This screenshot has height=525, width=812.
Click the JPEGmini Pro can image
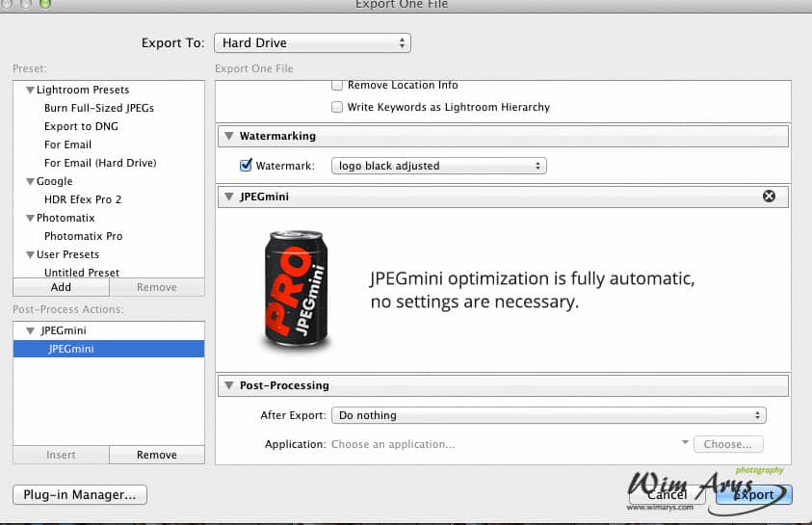(296, 289)
